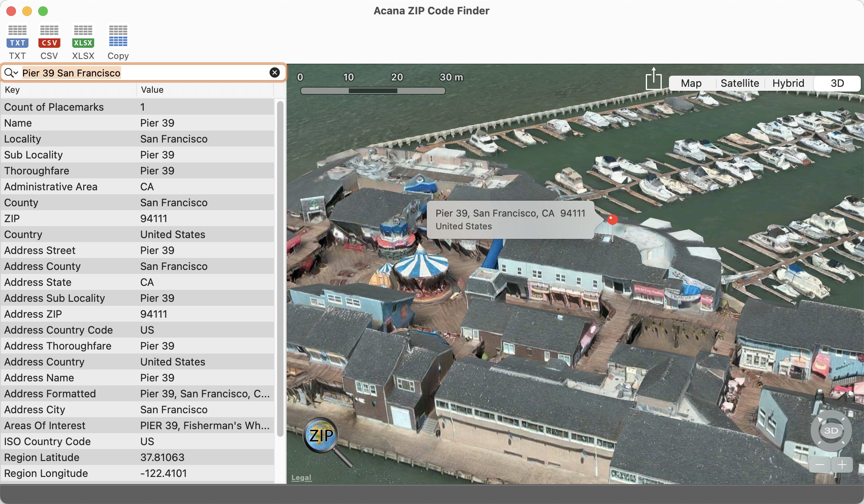
Task: Zoom out with the minus button
Action: (x=820, y=465)
